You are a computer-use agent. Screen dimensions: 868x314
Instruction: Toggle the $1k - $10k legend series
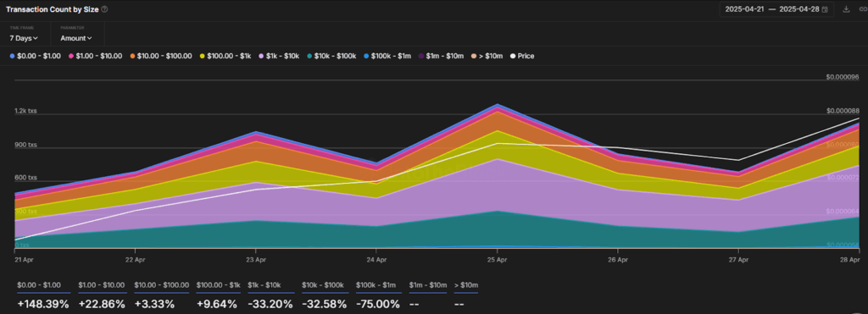(x=279, y=56)
